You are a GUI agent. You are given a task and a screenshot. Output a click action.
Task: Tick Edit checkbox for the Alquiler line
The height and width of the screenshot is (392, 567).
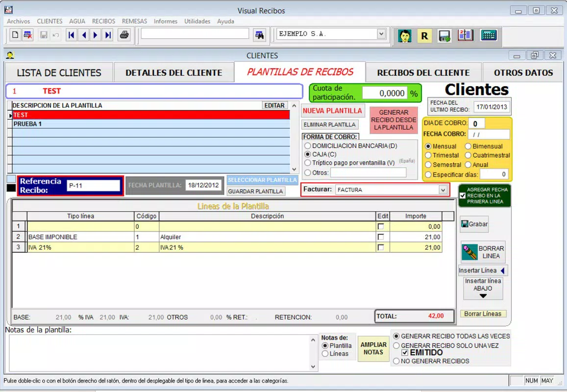tap(381, 237)
